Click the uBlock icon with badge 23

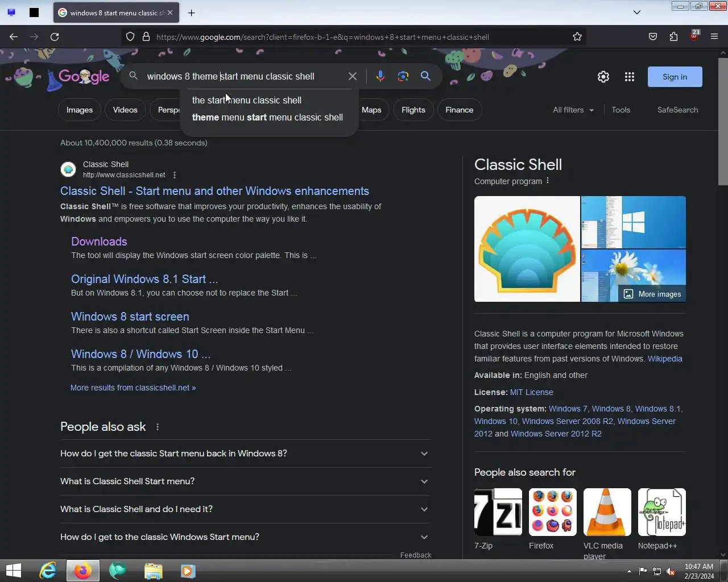tap(694, 36)
